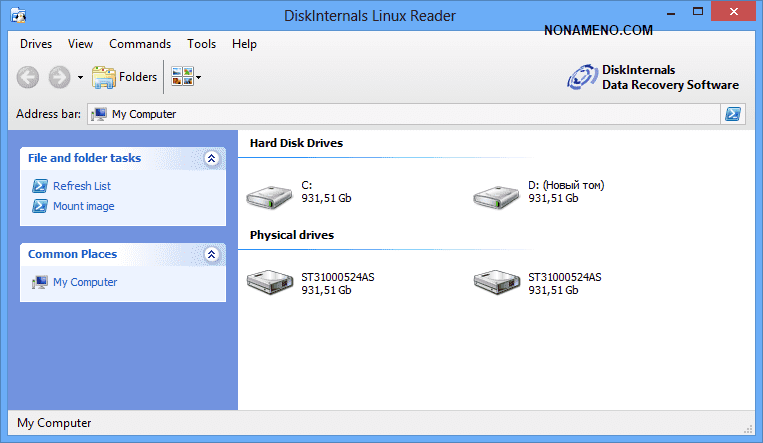Click the Forward navigation arrow

[x=59, y=76]
